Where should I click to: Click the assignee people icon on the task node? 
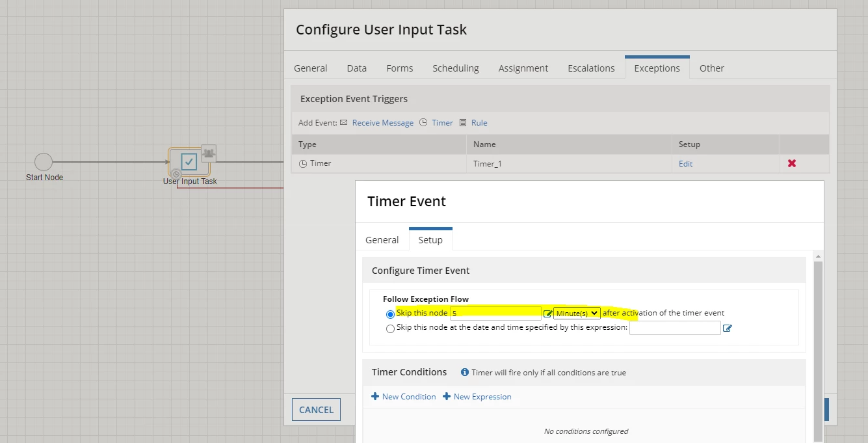tap(209, 153)
